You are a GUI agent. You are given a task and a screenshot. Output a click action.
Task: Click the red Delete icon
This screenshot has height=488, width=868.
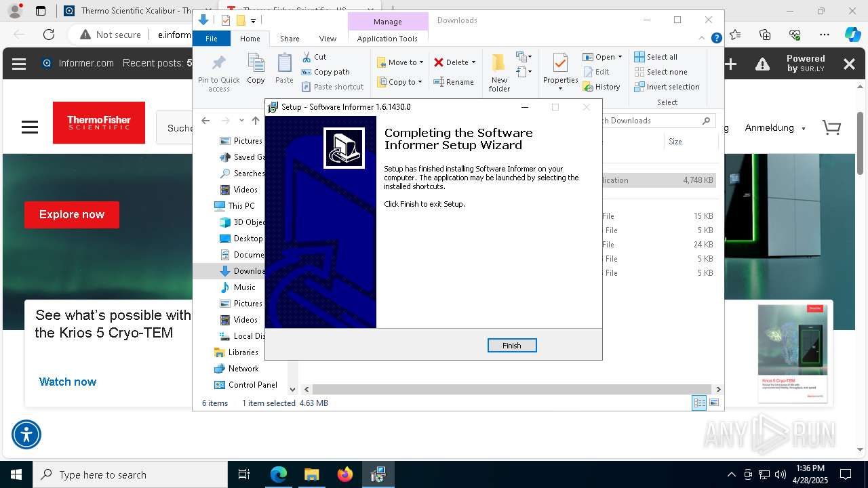439,62
